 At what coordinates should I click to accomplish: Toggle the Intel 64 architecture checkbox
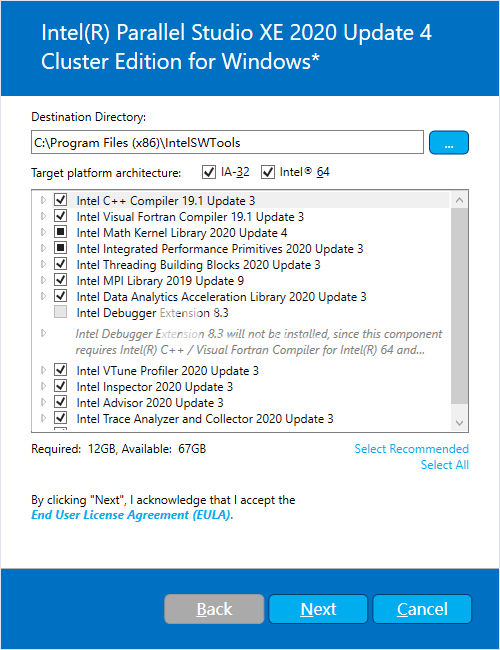[x=267, y=172]
